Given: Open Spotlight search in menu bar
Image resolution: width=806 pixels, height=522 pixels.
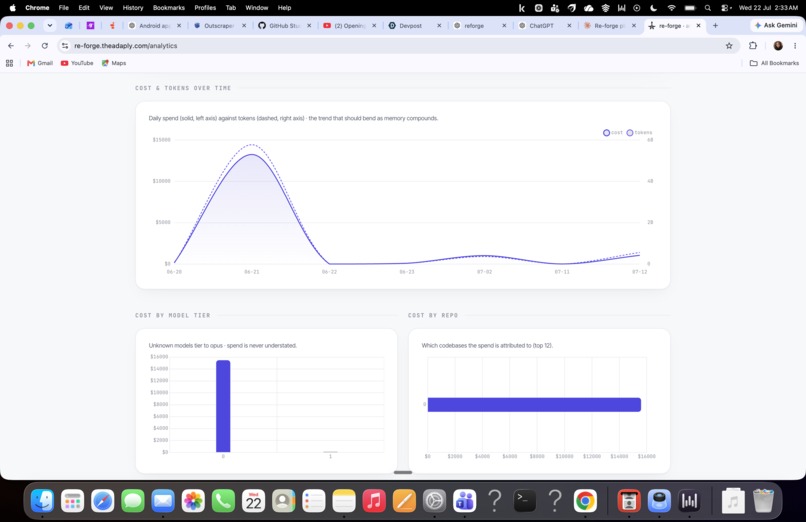Looking at the screenshot, I should click(708, 8).
